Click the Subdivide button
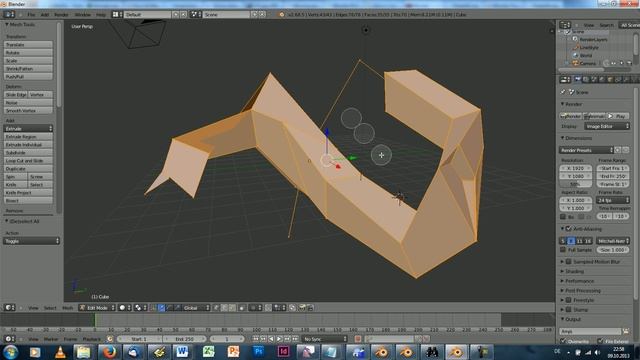Screen dimensions: 640x360 click(x=28, y=153)
